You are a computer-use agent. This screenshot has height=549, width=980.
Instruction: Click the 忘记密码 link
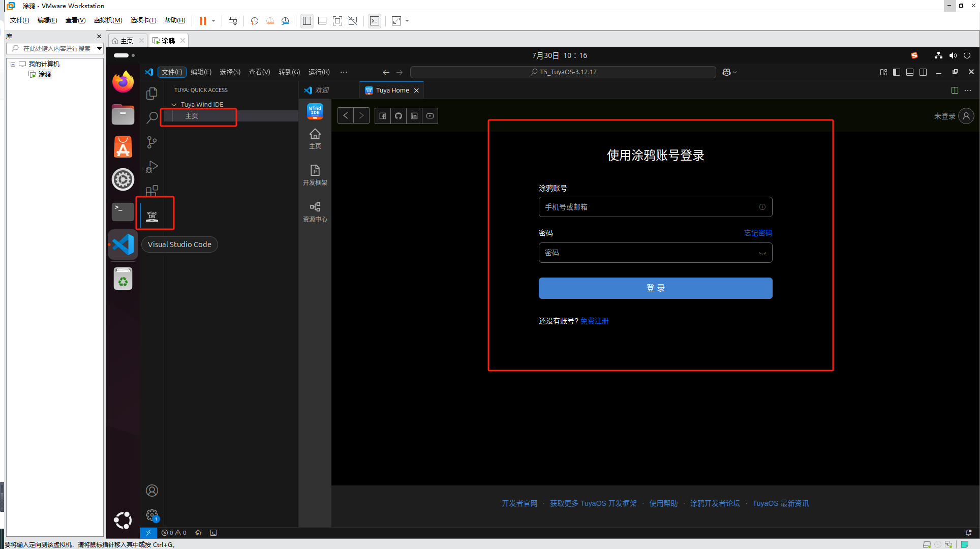[758, 233]
